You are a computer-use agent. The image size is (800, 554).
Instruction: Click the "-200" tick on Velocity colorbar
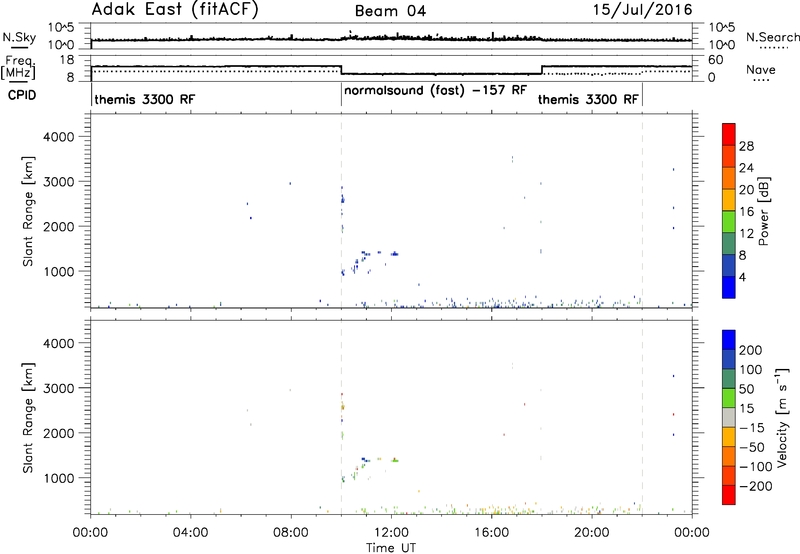tap(756, 486)
